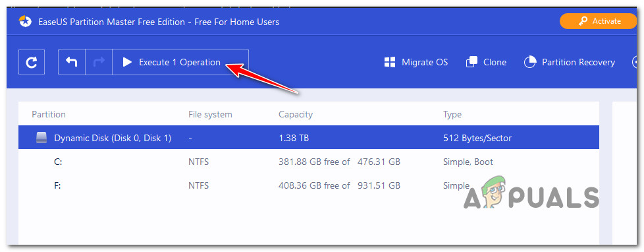Sort by the Capacity column header
This screenshot has width=644, height=252.
[295, 114]
